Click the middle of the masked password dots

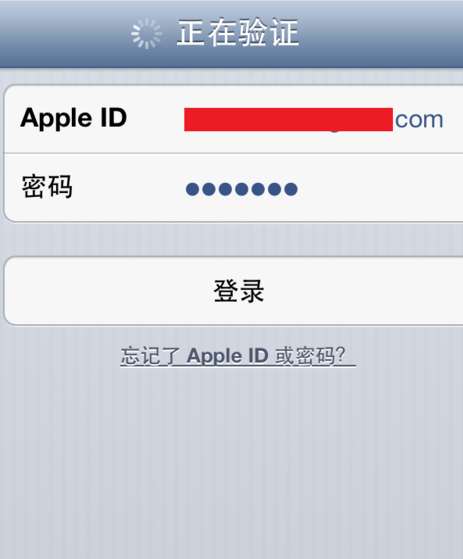(242, 189)
